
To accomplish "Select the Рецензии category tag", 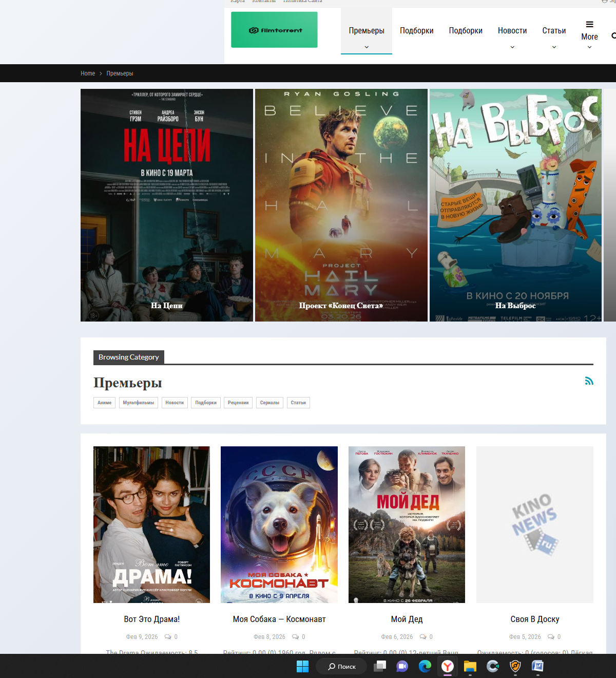I will click(x=238, y=403).
